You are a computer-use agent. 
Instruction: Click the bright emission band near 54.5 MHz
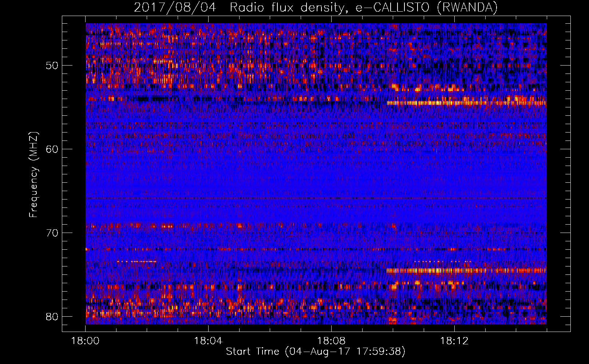pos(466,103)
